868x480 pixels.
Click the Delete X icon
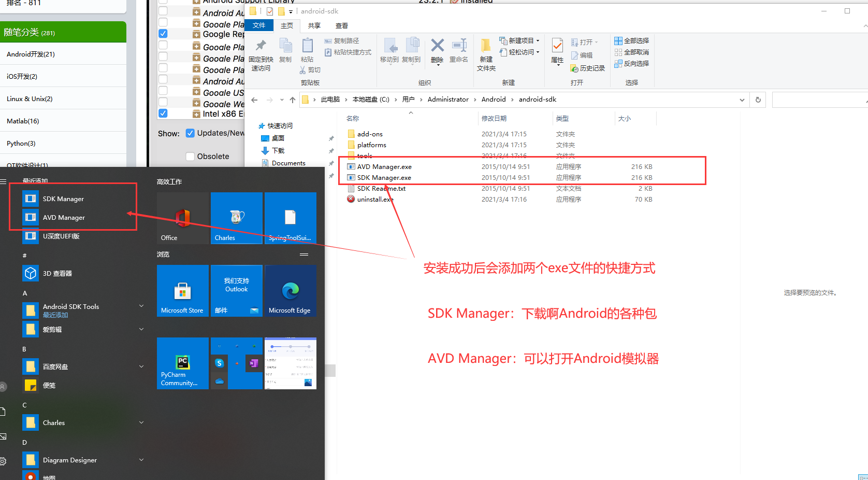(x=437, y=46)
